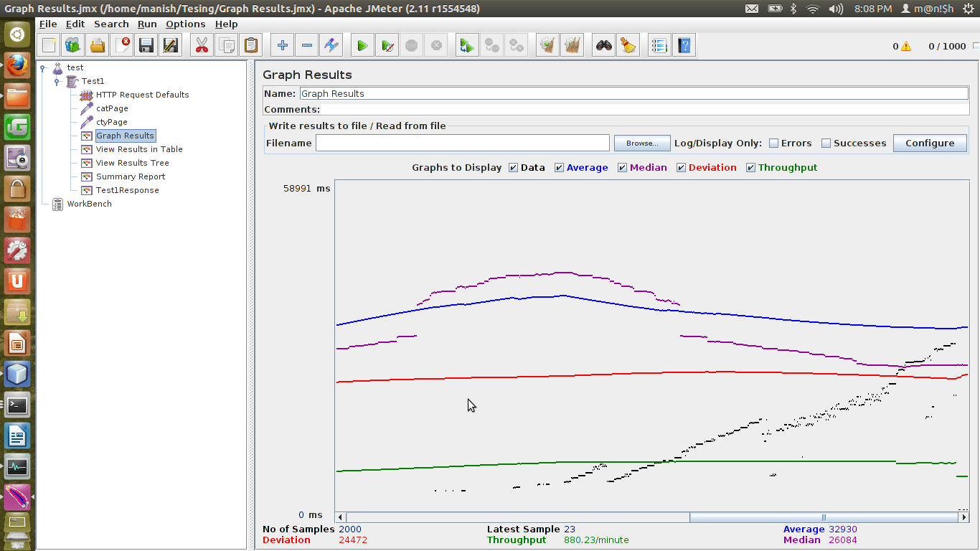Click the Configure button
Image resolution: width=980 pixels, height=551 pixels.
(929, 143)
